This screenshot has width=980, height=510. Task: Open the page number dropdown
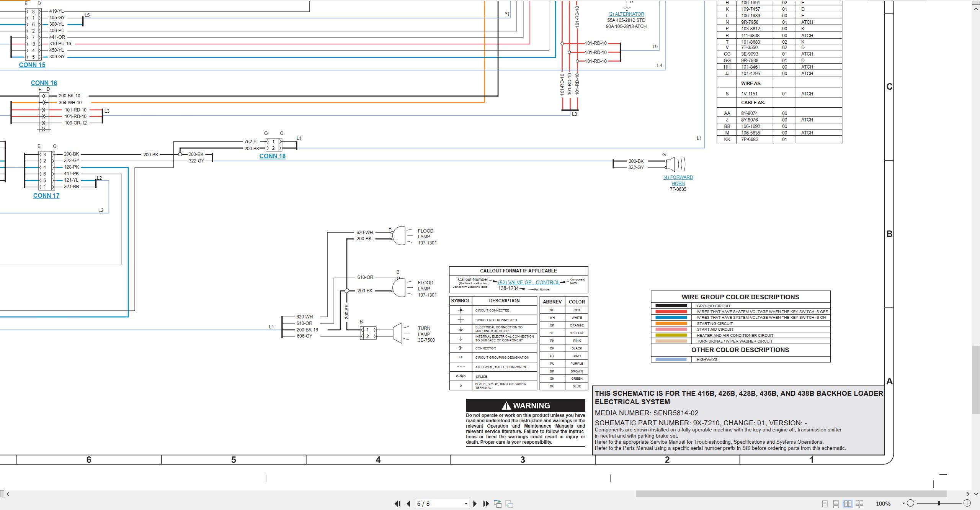[x=466, y=503]
